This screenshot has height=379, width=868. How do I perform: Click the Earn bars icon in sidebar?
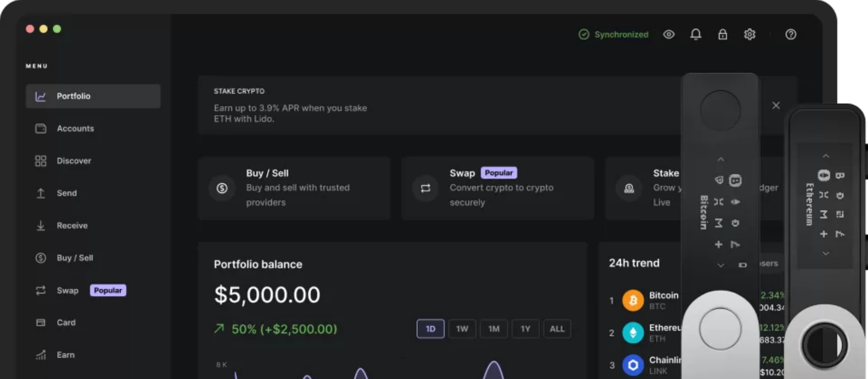click(x=41, y=355)
